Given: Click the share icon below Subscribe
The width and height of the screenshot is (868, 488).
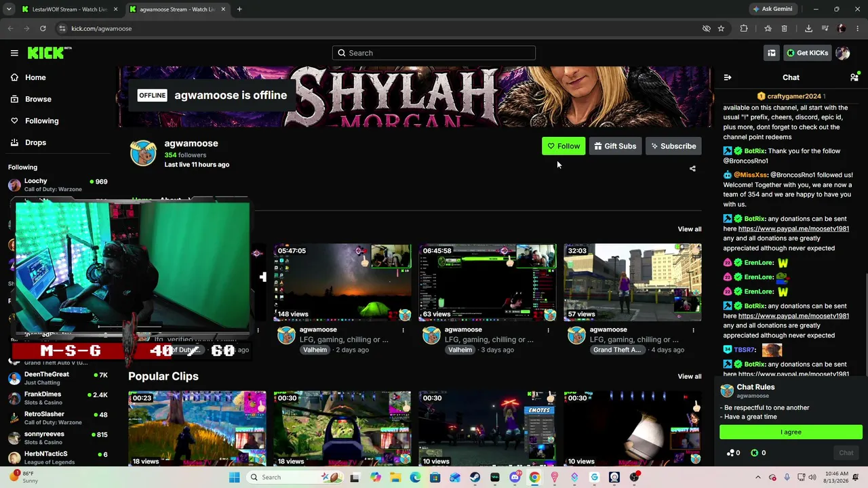Looking at the screenshot, I should tap(692, 169).
